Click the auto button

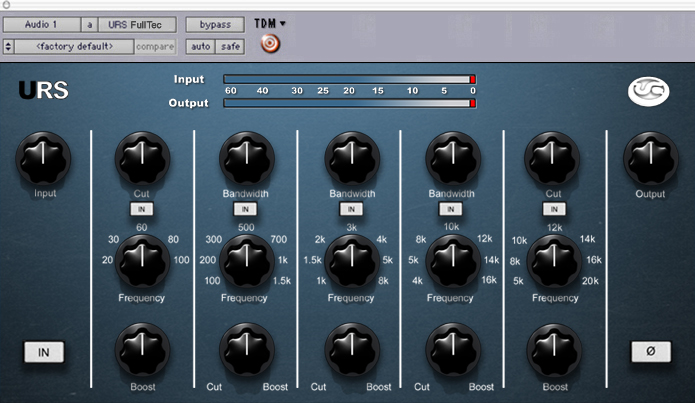pos(200,47)
